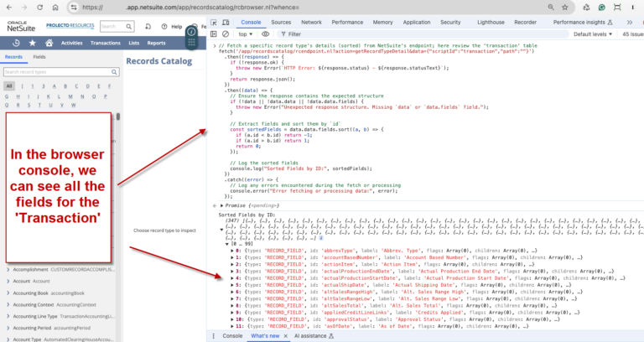
Task: Expand array item 10 approvalStatus
Action: click(x=232, y=319)
